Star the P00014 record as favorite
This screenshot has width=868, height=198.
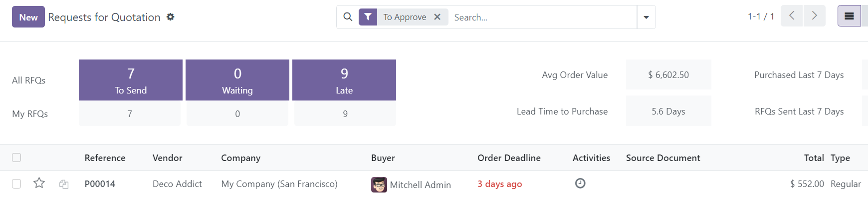coord(39,183)
